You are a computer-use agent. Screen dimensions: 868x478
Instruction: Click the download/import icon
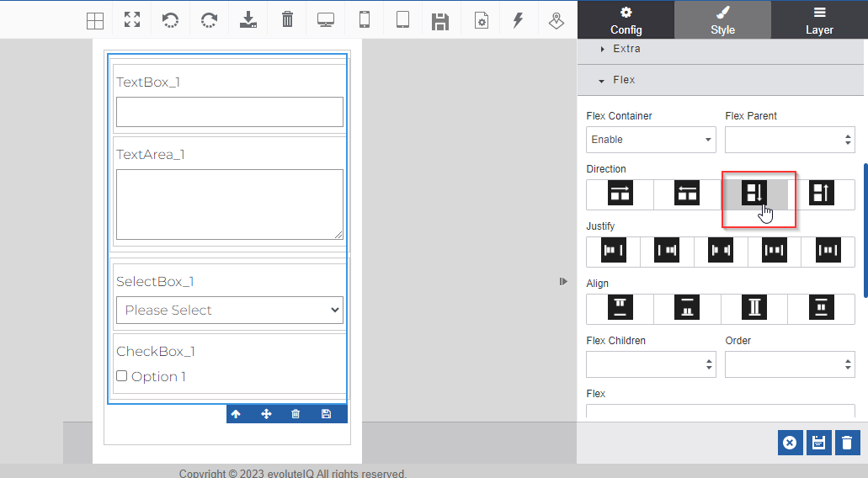248,20
